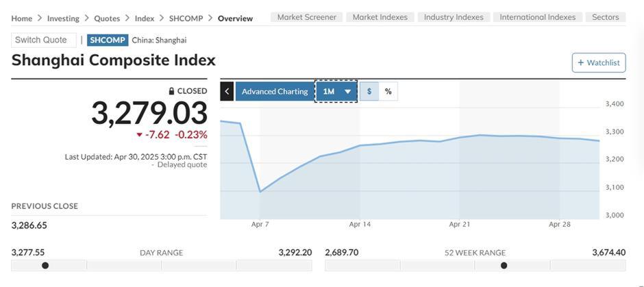Open the Quotes breadcrumb link

point(107,18)
